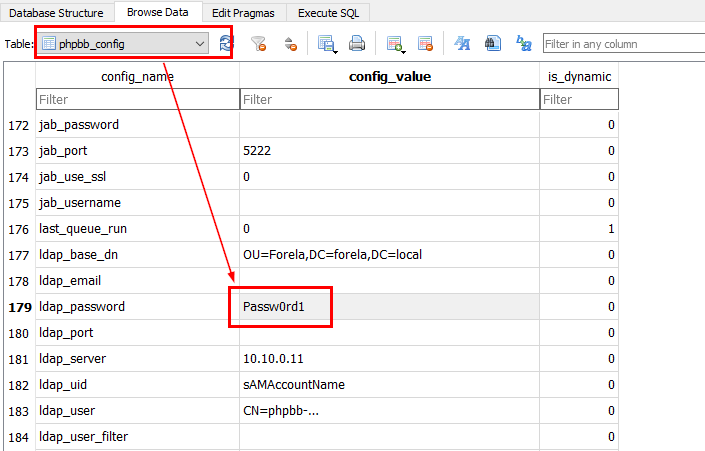Select row header 181
The height and width of the screenshot is (451, 705).
point(18,359)
